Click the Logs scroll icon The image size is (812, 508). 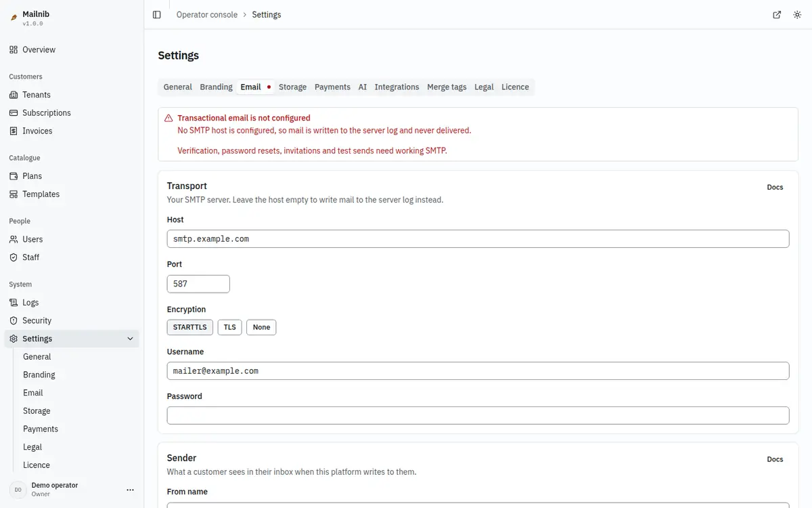(14, 303)
